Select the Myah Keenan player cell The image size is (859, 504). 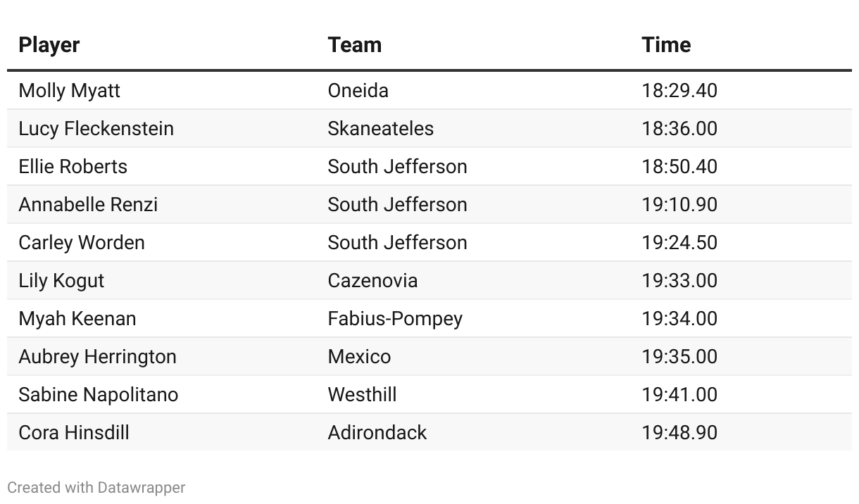coord(77,319)
